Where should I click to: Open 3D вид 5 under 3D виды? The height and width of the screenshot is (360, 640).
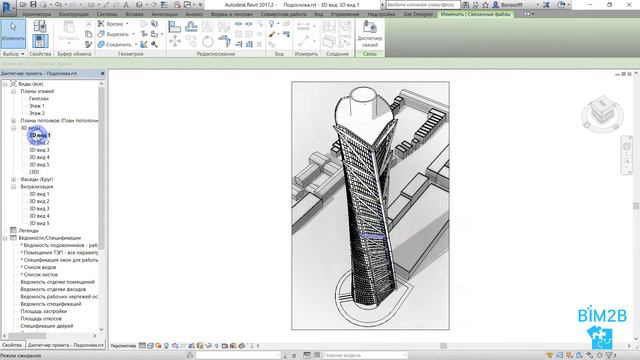coord(39,165)
